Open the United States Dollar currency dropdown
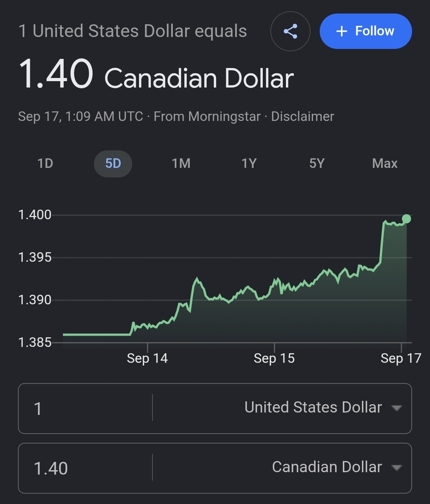 (x=282, y=408)
